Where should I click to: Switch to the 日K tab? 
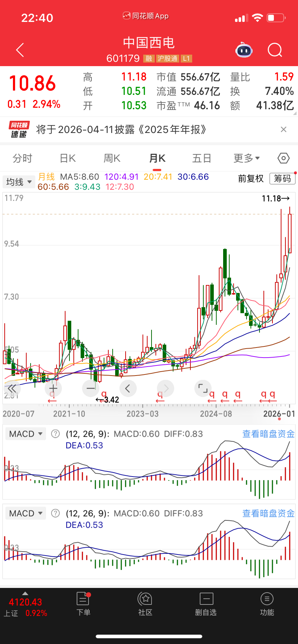click(x=68, y=158)
